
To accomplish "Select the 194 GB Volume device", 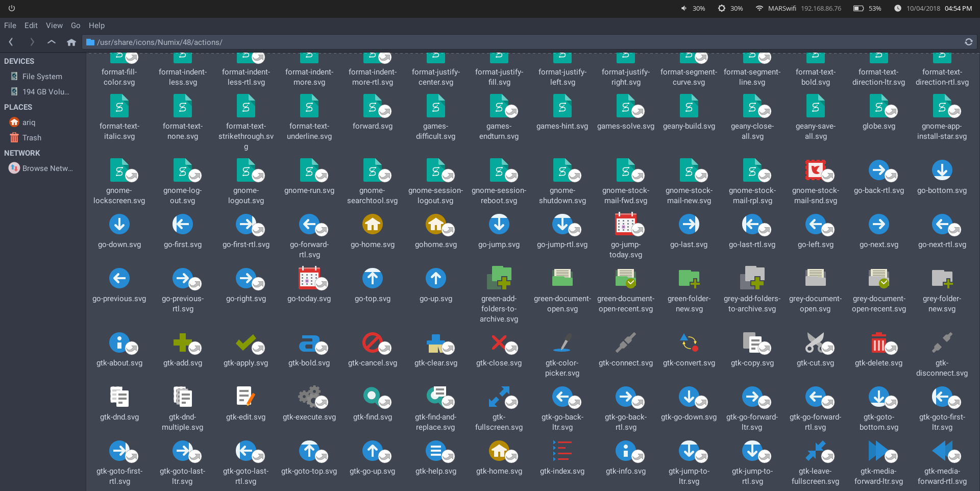I will point(46,91).
